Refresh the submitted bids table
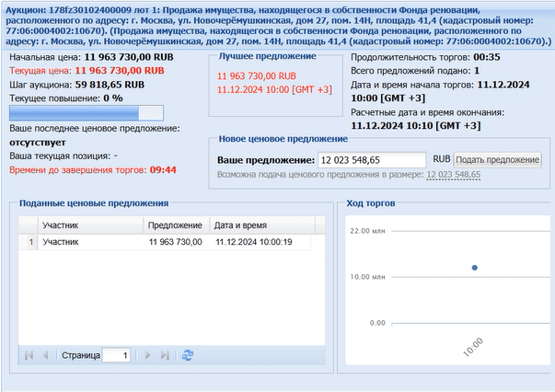This screenshot has height=392, width=555. pos(187,355)
